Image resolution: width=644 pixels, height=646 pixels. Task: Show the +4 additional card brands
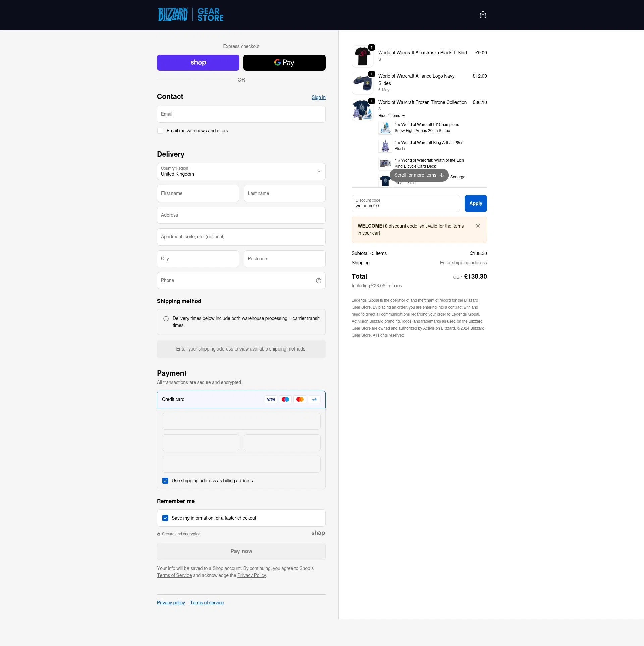tap(314, 399)
